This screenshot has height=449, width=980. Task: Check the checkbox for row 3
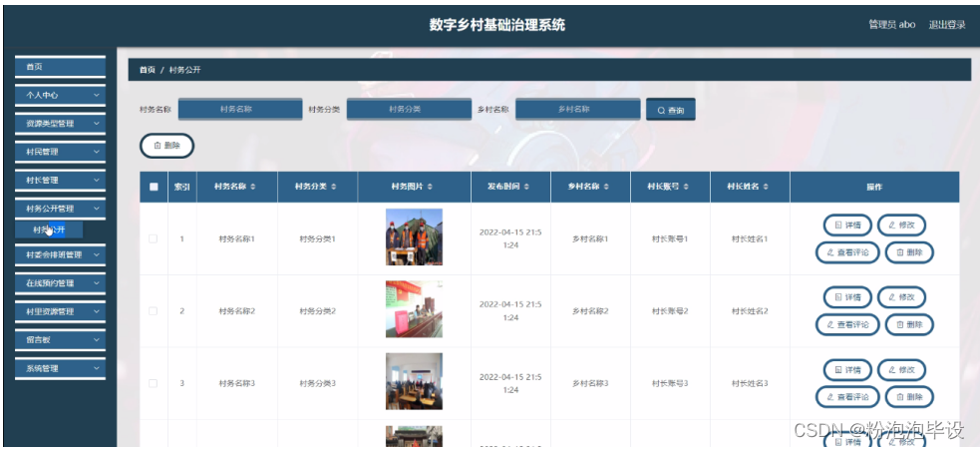[154, 383]
